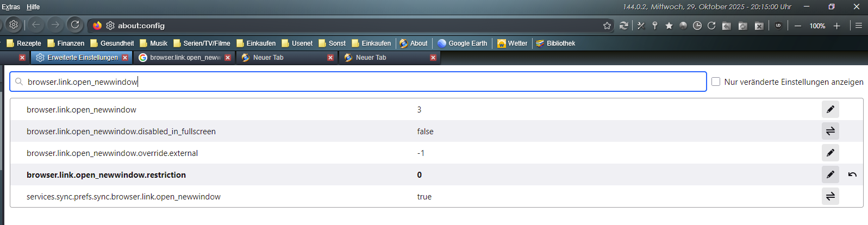Reload the page using the toolbar
Viewport: 868px width, 225px height.
point(75,24)
